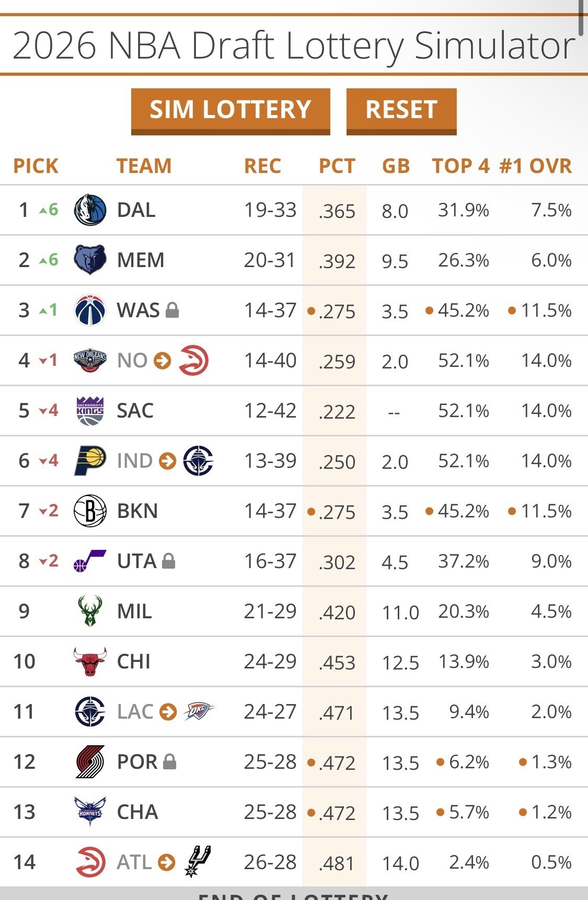Select the Chicago Bulls logo
Image resolution: width=588 pixels, height=900 pixels.
click(90, 661)
